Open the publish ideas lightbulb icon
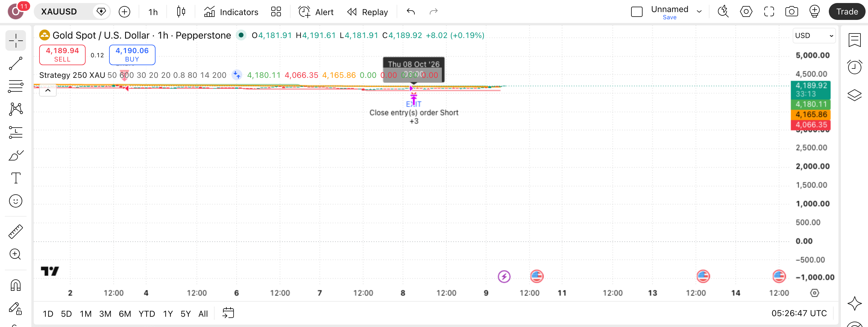Screen dimensions: 868x327 [814, 12]
